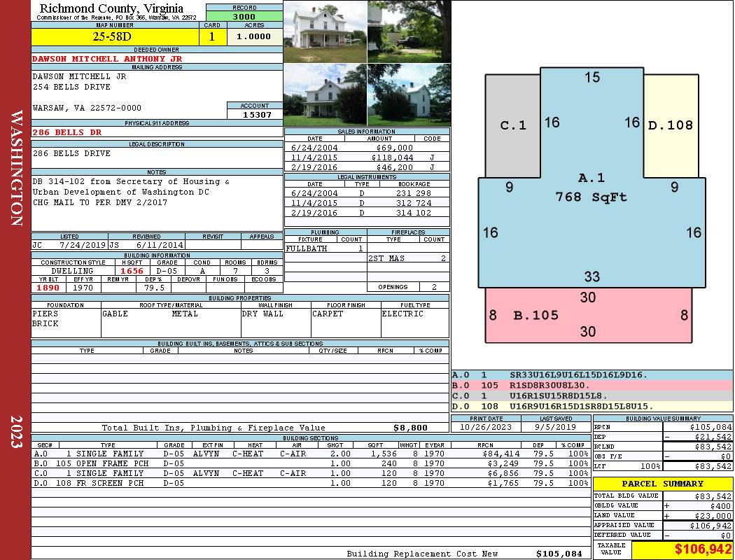Click the acres value 1.0000
The width and height of the screenshot is (735, 560).
pyautogui.click(x=255, y=36)
